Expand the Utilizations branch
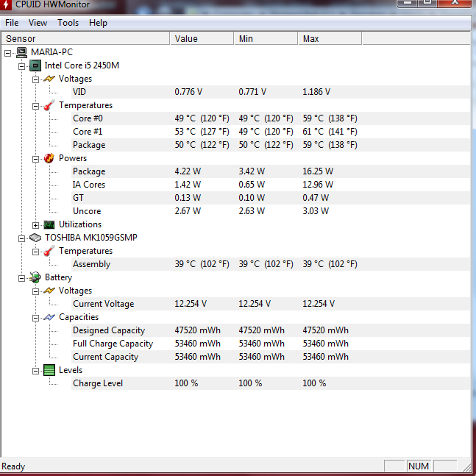Screen dimensions: 476x476 tap(35, 226)
